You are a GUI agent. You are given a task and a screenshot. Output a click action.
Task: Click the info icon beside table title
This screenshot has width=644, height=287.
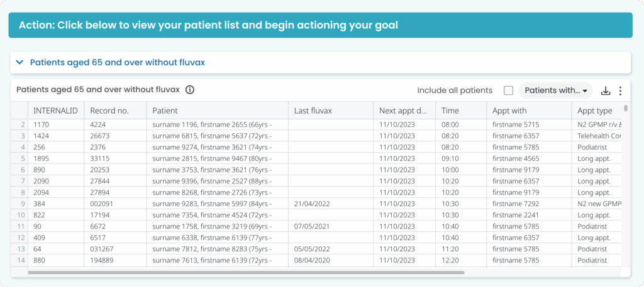189,90
